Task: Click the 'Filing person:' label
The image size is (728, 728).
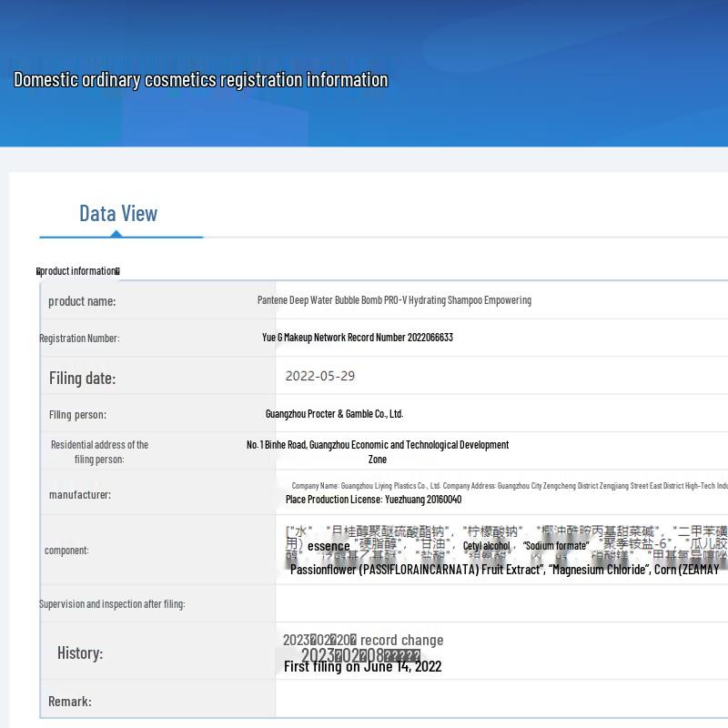Action: (77, 415)
